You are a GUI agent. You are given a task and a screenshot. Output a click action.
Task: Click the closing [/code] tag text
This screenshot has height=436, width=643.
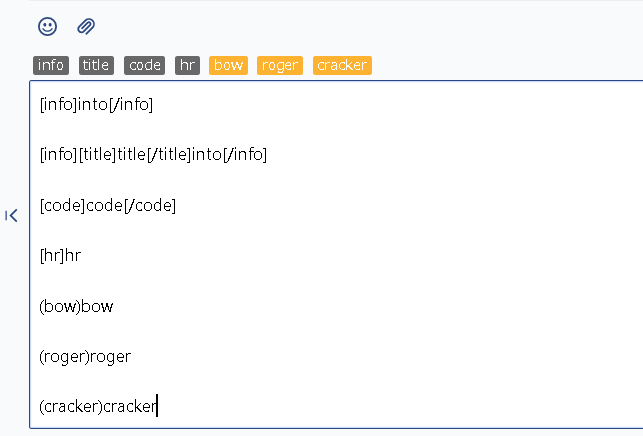(150, 205)
